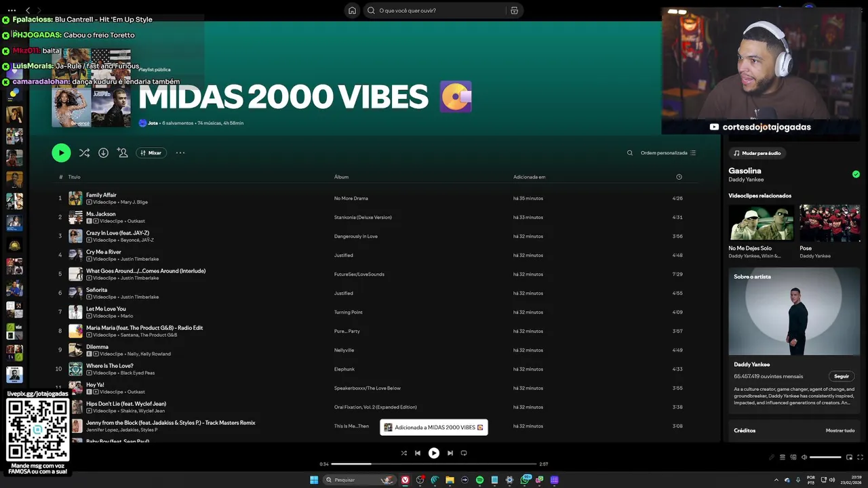Click 'Mudar para áudio' button

pyautogui.click(x=757, y=153)
